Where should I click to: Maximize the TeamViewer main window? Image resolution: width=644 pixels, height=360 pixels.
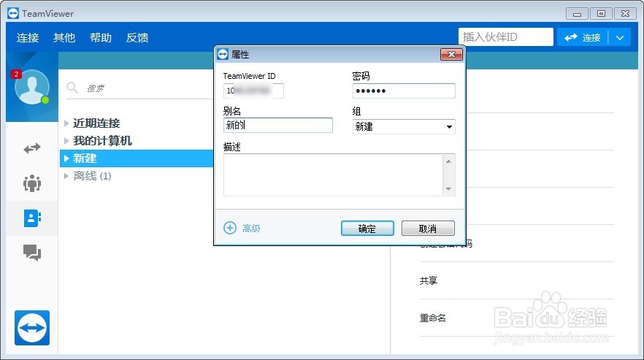tap(601, 14)
